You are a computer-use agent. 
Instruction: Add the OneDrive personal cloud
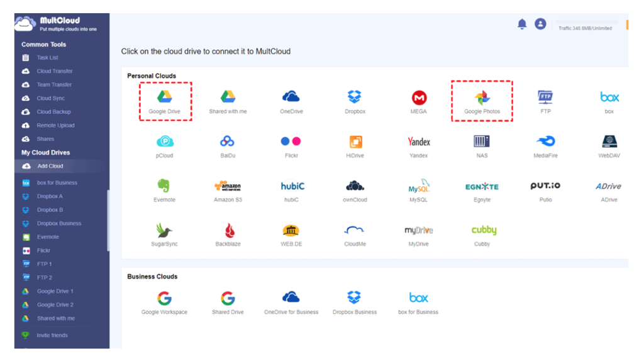tap(291, 101)
